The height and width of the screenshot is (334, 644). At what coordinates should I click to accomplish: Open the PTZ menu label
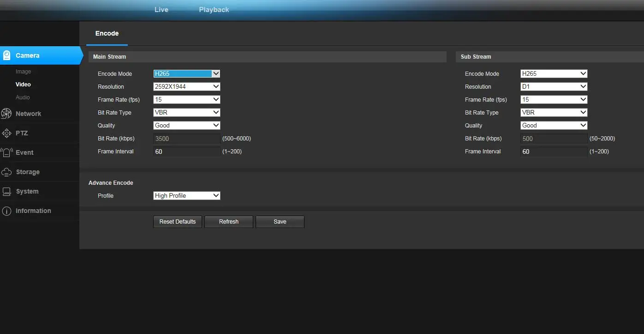point(22,133)
